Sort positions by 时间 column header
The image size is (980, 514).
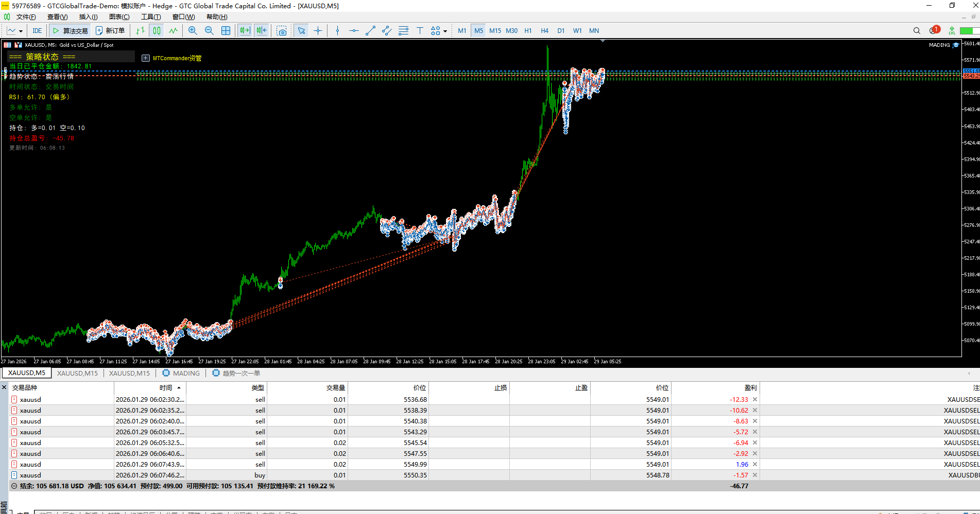point(150,387)
